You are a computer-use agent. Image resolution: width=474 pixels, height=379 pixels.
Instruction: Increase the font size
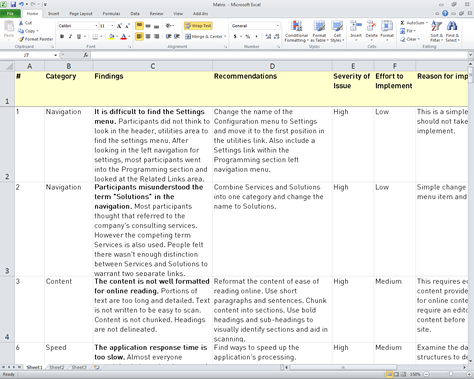pyautogui.click(x=119, y=26)
